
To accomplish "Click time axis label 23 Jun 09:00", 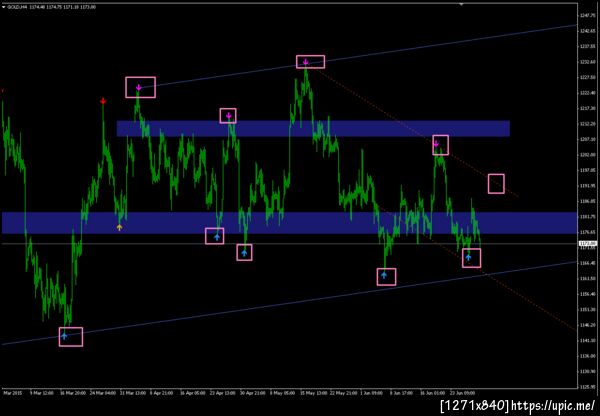I will tap(463, 393).
